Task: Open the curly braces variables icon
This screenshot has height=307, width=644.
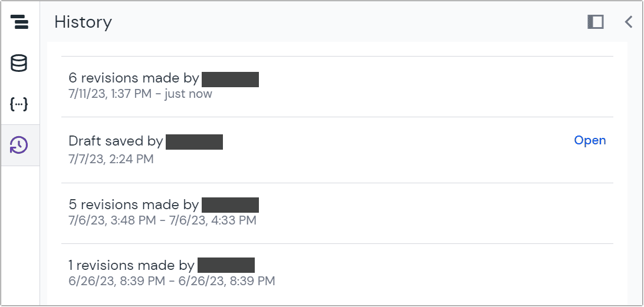Action: click(x=19, y=104)
